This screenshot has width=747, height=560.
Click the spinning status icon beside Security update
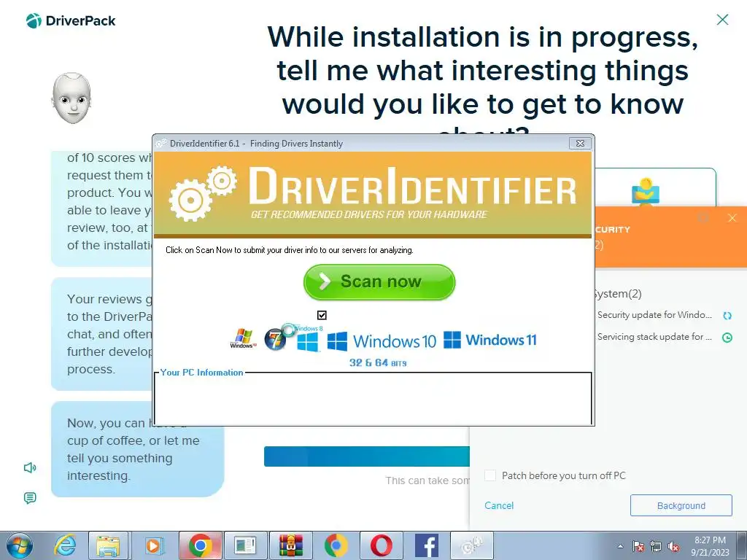click(727, 316)
